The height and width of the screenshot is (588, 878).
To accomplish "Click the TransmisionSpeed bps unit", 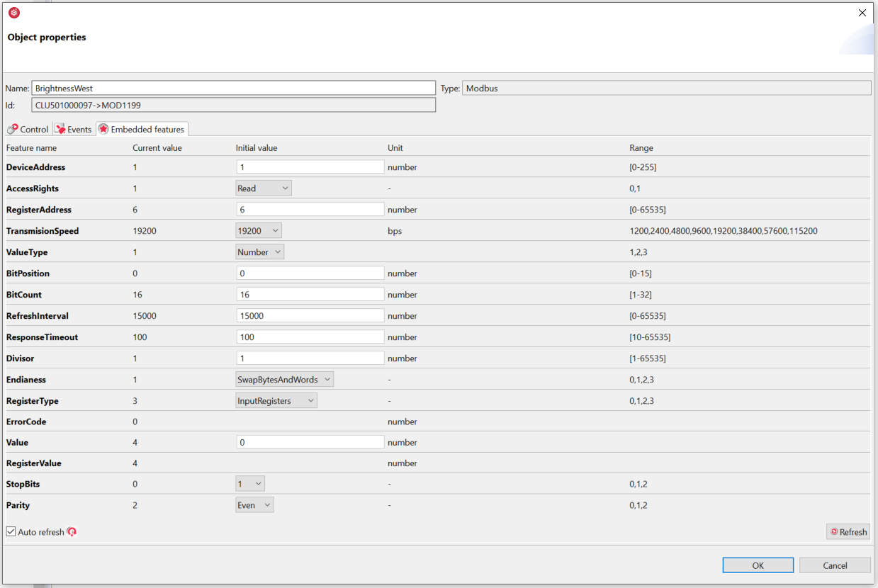I will tap(395, 231).
